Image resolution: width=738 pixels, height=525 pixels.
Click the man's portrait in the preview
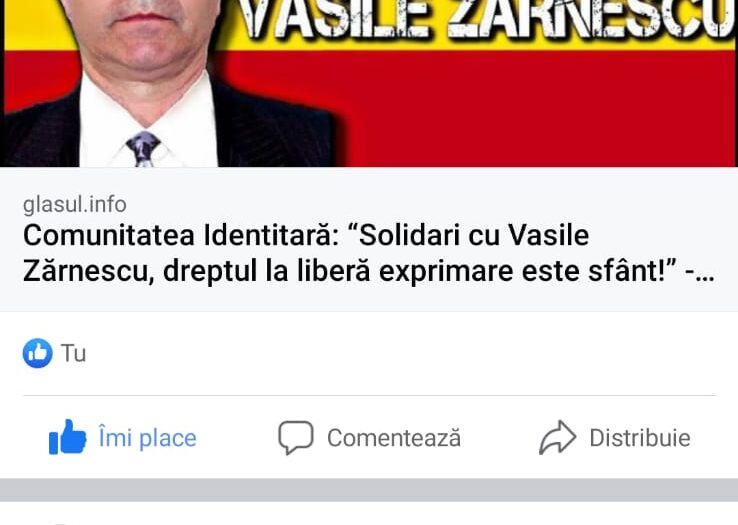(x=160, y=83)
